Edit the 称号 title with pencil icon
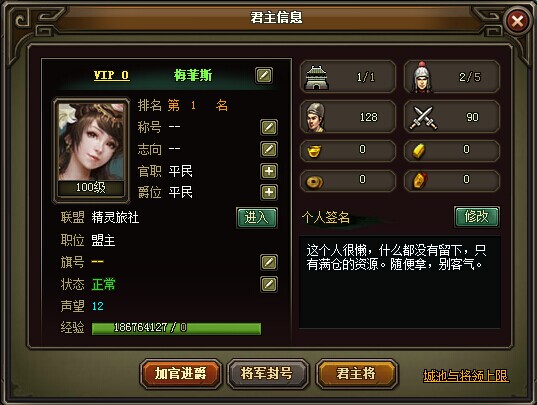The width and height of the screenshot is (537, 405). click(x=269, y=127)
